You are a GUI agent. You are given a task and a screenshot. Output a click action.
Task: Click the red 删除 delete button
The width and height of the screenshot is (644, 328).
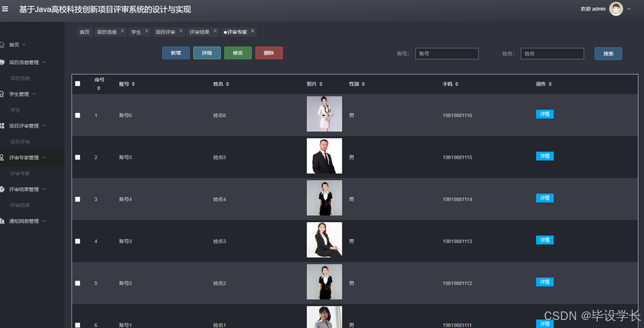pos(269,53)
